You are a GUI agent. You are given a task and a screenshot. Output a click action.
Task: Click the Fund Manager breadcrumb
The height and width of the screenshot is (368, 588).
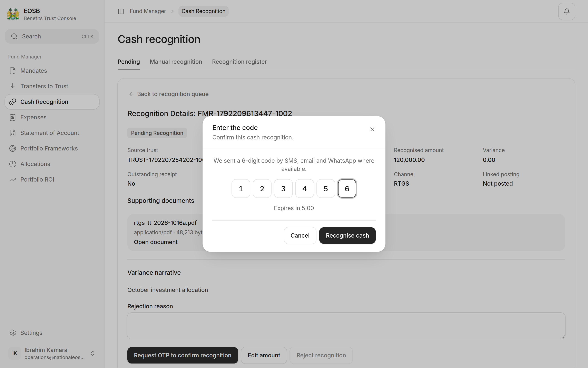click(148, 11)
